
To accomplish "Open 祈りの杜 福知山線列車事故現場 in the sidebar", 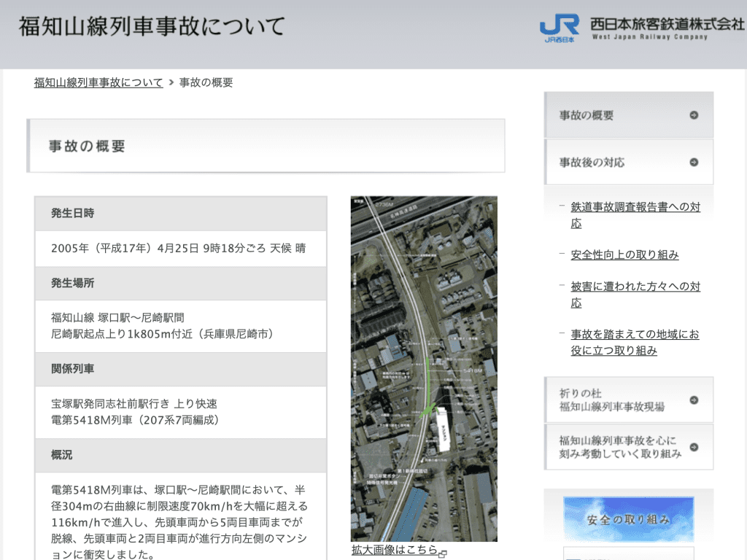I will click(x=611, y=400).
